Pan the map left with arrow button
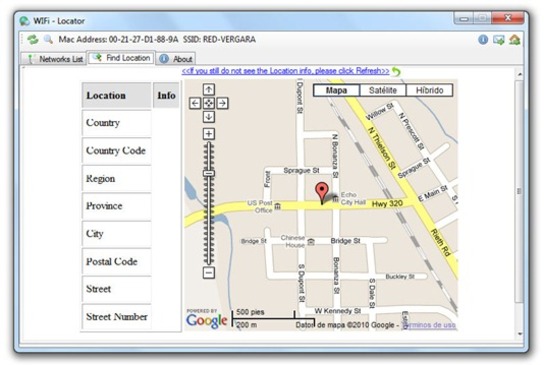The image size is (544, 365). [195, 103]
